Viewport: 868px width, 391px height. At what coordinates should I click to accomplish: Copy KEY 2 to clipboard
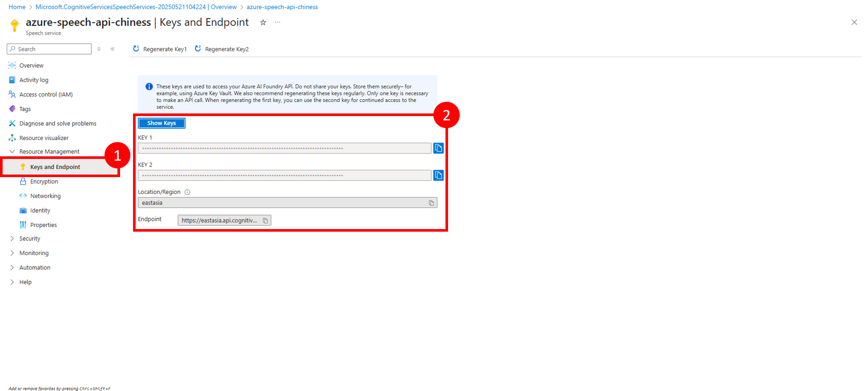438,175
